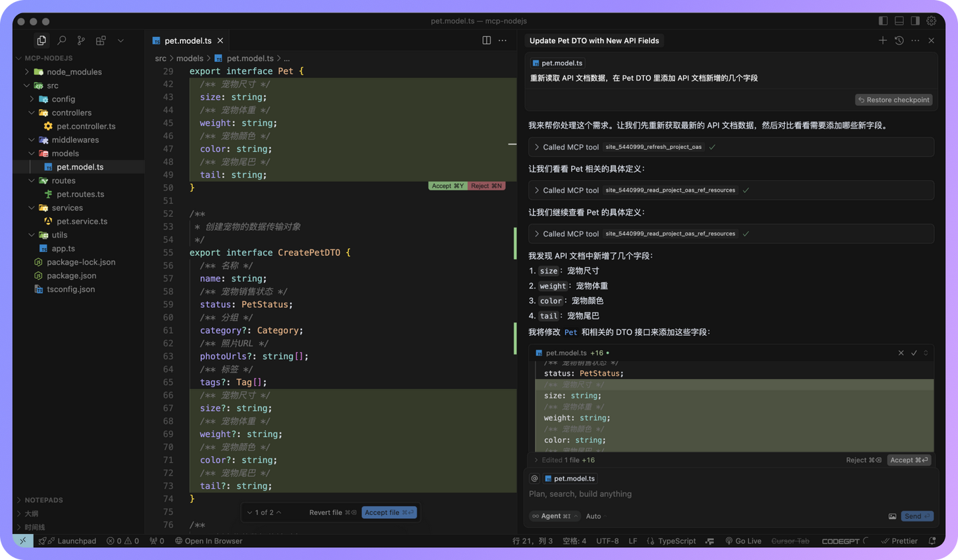Toggle the bottom panel layout icon

click(x=899, y=21)
